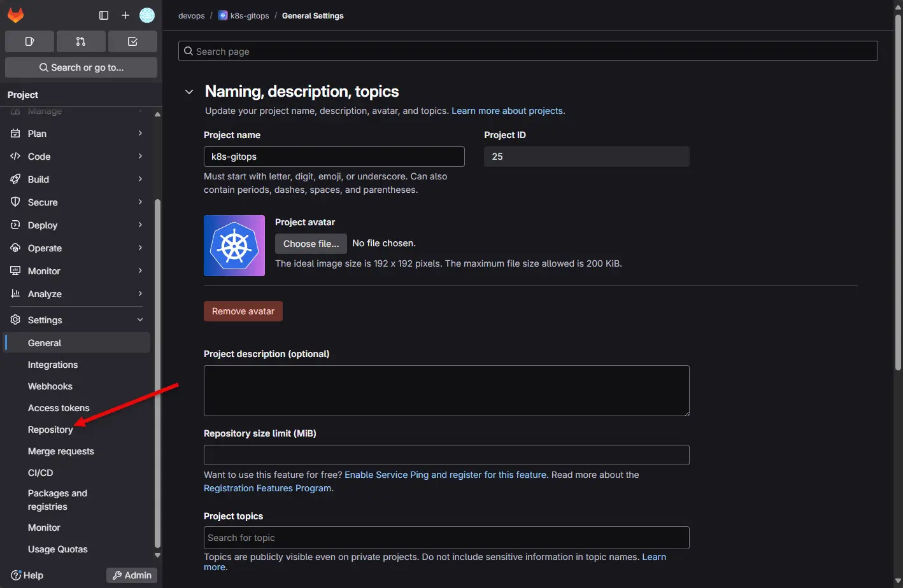Open the Admin area button
This screenshot has height=588, width=903.
pyautogui.click(x=132, y=575)
